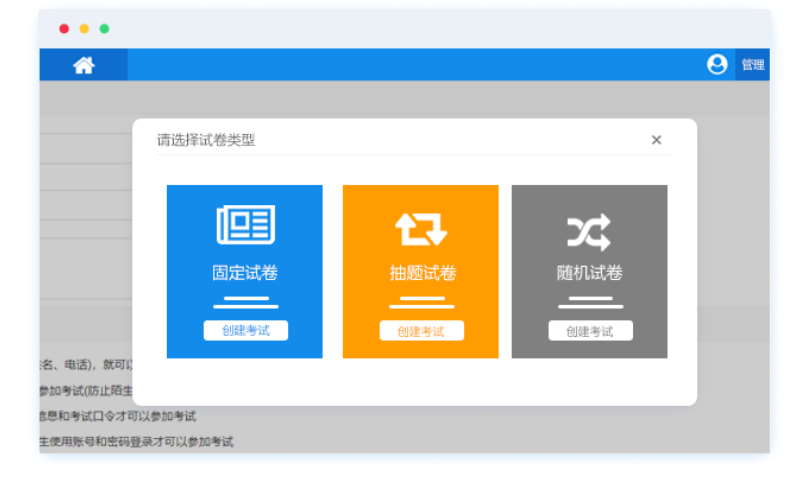Click the newspaper icon for 固定试卷

(x=245, y=225)
